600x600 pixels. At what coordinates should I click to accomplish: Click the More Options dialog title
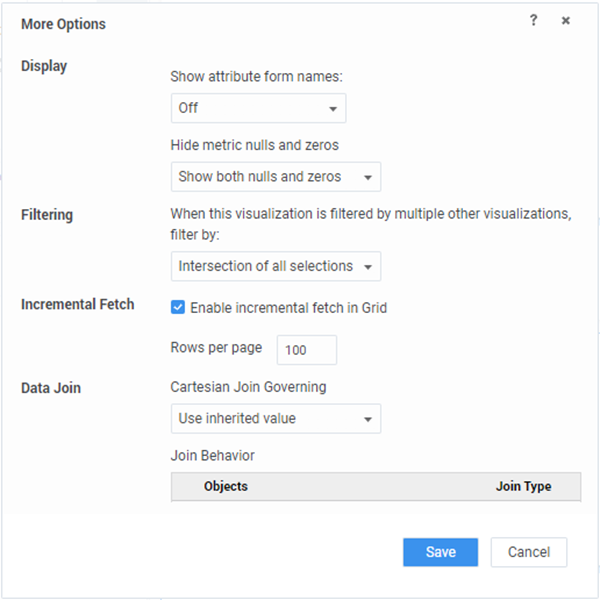click(x=63, y=23)
